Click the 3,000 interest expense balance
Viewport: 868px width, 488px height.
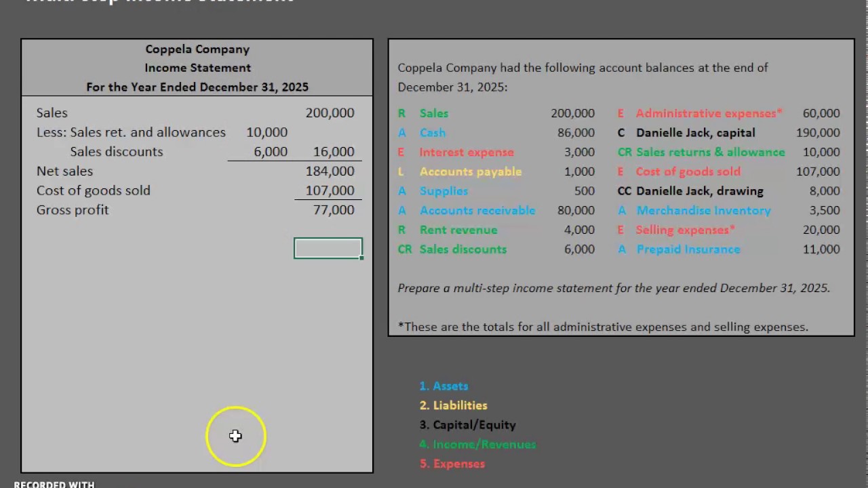click(x=579, y=152)
